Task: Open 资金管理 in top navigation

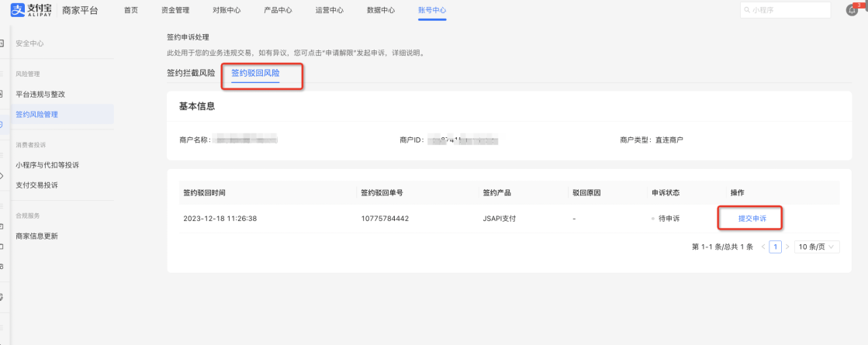Action: pyautogui.click(x=175, y=11)
